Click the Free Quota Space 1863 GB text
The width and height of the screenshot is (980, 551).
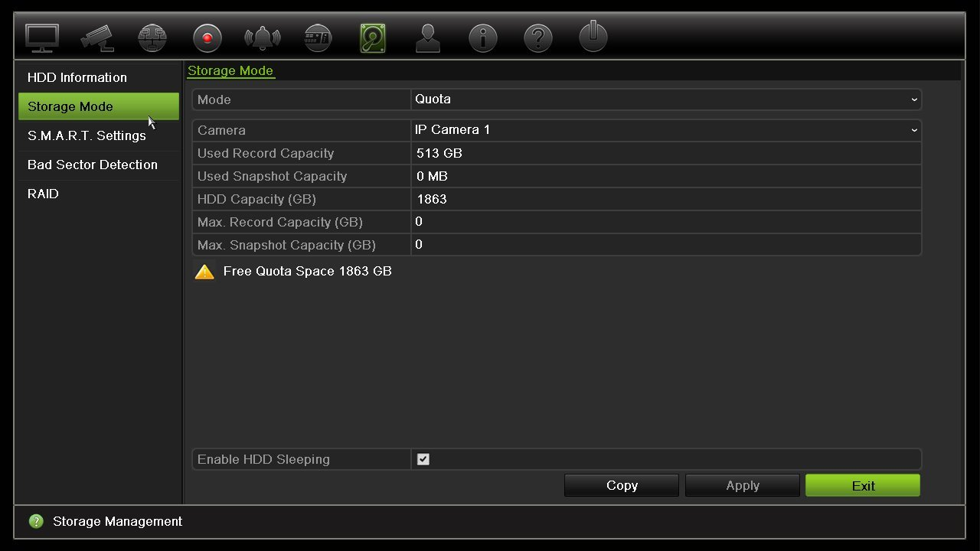[308, 271]
